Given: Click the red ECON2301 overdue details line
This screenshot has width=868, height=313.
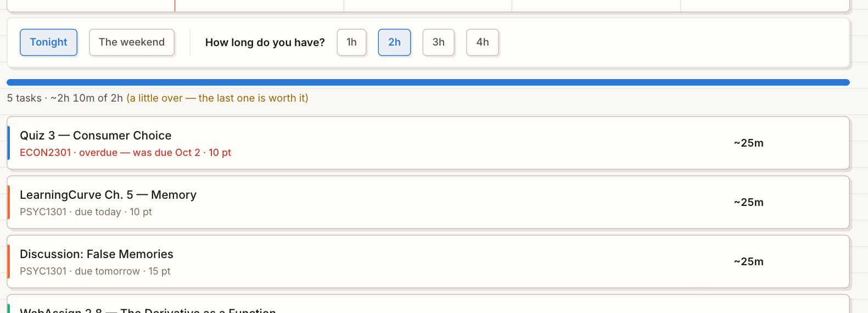Looking at the screenshot, I should [125, 153].
